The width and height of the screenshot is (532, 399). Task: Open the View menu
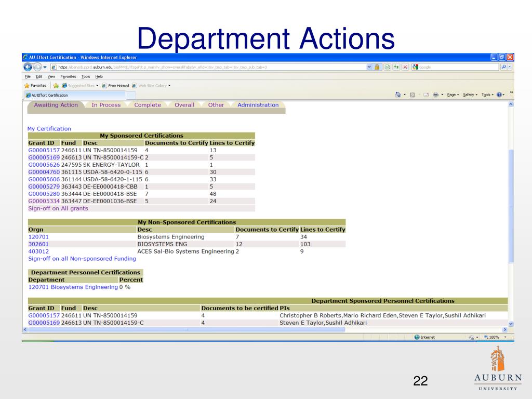point(51,77)
